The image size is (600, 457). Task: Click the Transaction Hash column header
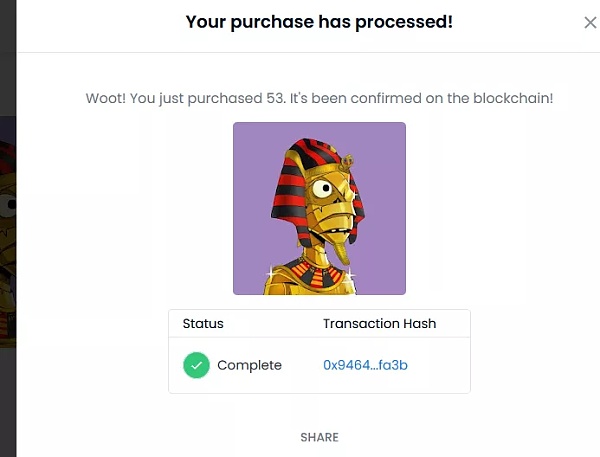pyautogui.click(x=379, y=324)
